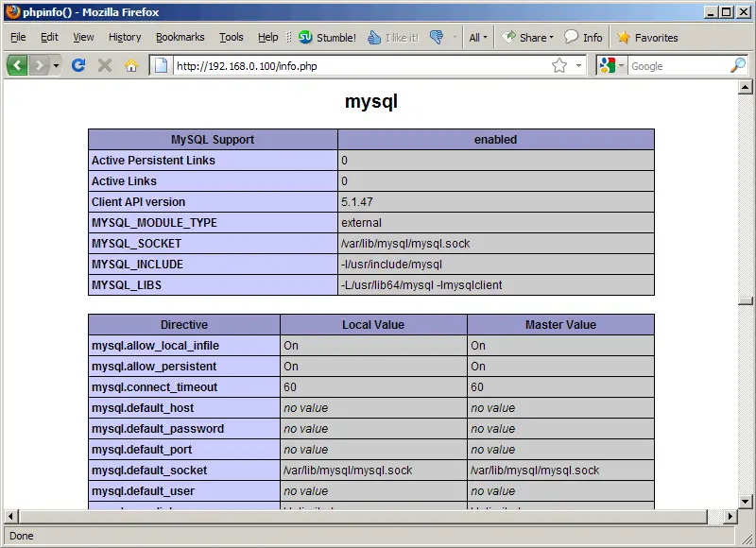Click the mysql.default_port directive
Viewport: 756px width, 548px height.
click(x=142, y=449)
